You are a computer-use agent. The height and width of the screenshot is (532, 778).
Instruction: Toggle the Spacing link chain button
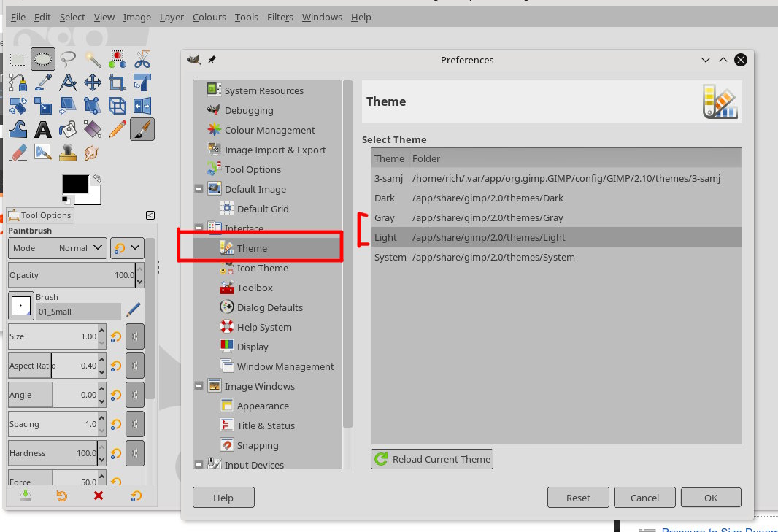(x=135, y=424)
